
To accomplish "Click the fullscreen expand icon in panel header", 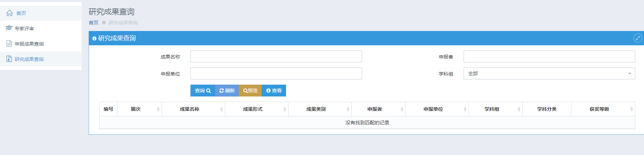I will [x=638, y=38].
